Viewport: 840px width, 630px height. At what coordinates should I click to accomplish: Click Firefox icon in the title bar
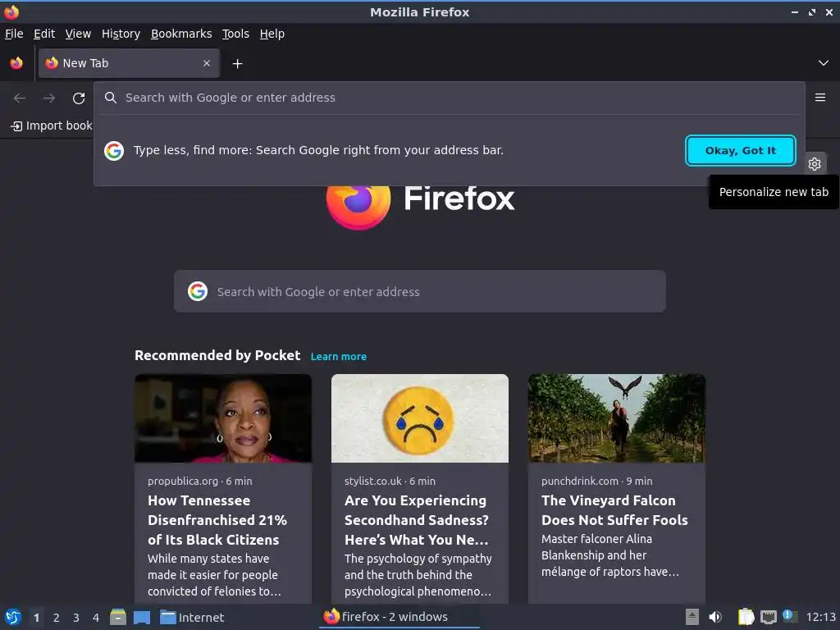pyautogui.click(x=11, y=11)
